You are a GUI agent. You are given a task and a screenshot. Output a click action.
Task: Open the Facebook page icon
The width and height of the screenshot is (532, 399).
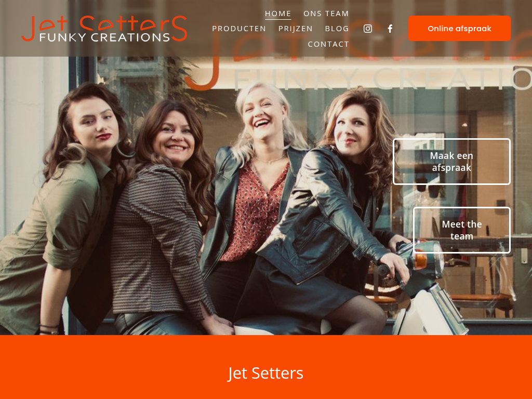tap(390, 29)
